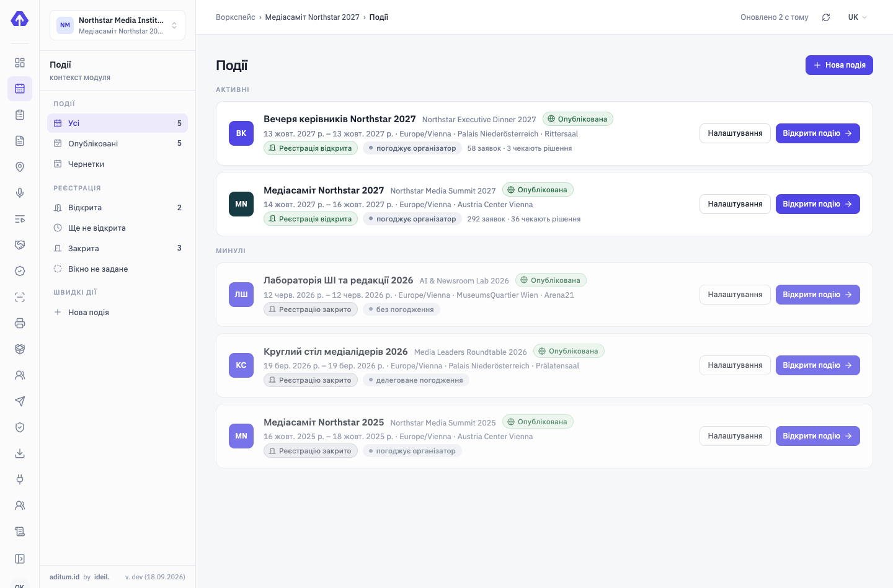
Task: Open the download tray icon in the rail
Action: point(20,453)
